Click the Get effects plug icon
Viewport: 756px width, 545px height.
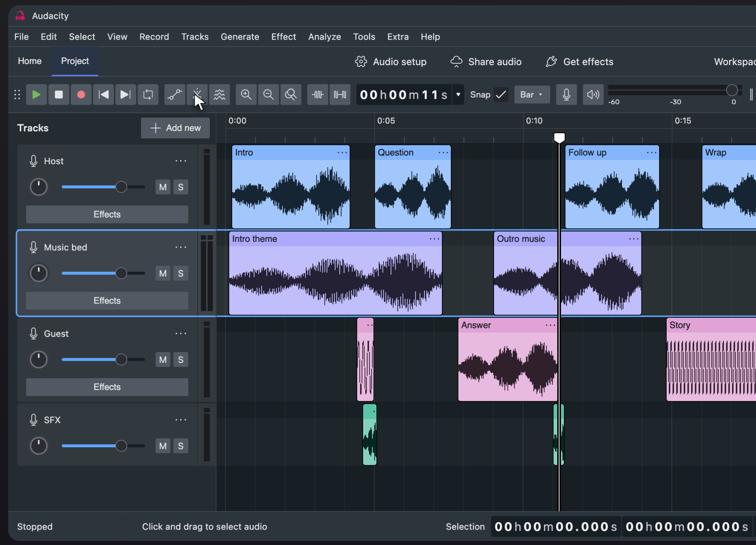point(551,62)
